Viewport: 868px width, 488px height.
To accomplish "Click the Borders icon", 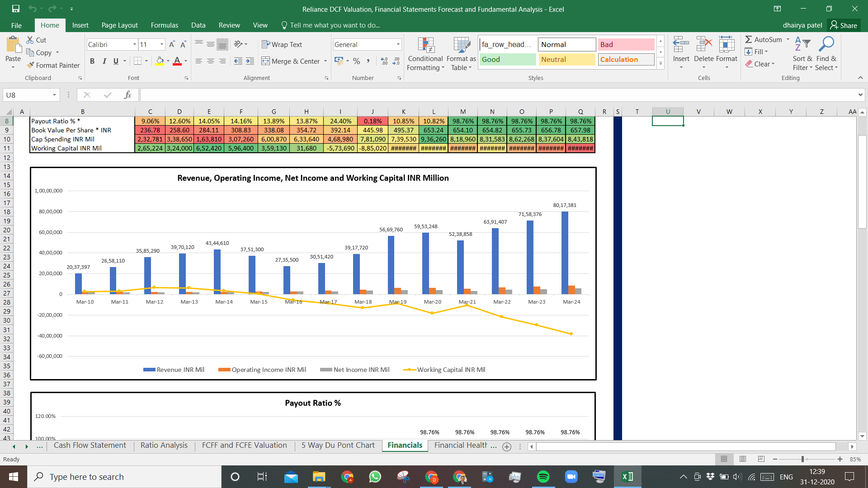I will point(138,61).
